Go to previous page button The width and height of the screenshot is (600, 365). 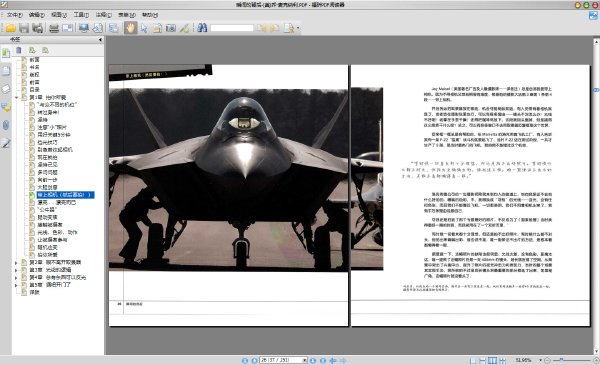pyautogui.click(x=254, y=360)
